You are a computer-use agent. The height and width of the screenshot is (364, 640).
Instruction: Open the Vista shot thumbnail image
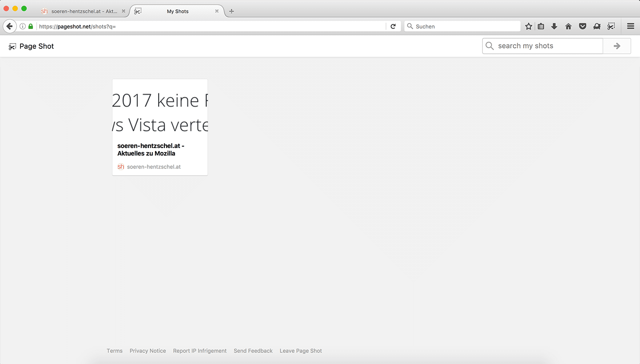point(160,108)
